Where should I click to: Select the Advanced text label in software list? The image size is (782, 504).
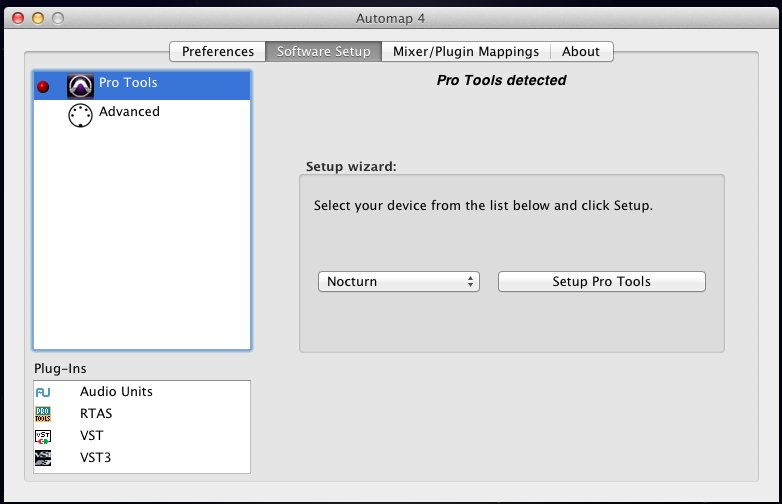click(129, 112)
